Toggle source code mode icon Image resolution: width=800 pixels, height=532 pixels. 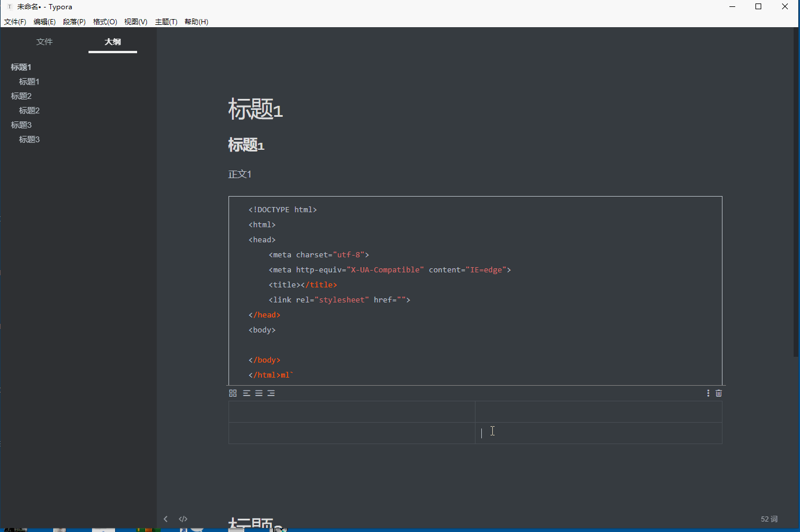click(x=183, y=519)
